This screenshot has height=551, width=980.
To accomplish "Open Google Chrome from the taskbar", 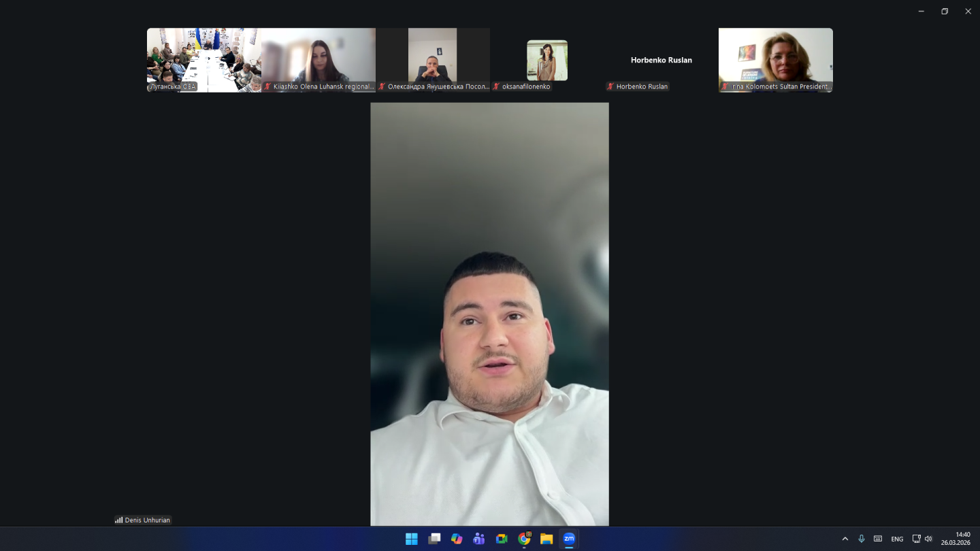I will (524, 539).
